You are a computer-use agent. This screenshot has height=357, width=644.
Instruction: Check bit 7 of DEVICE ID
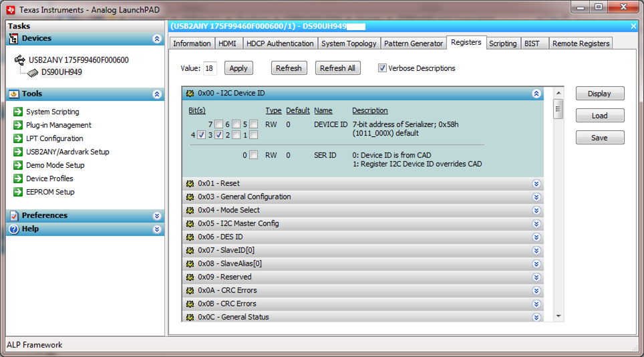tap(219, 124)
